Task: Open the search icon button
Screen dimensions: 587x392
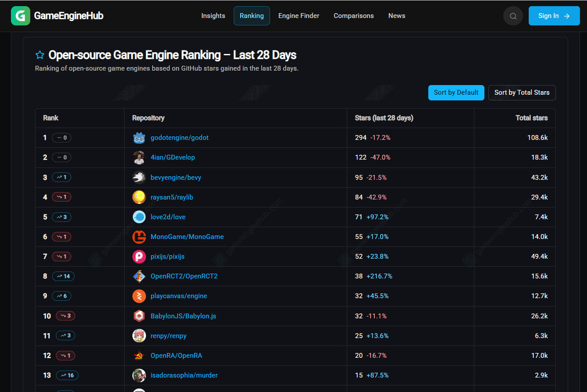Action: [513, 16]
